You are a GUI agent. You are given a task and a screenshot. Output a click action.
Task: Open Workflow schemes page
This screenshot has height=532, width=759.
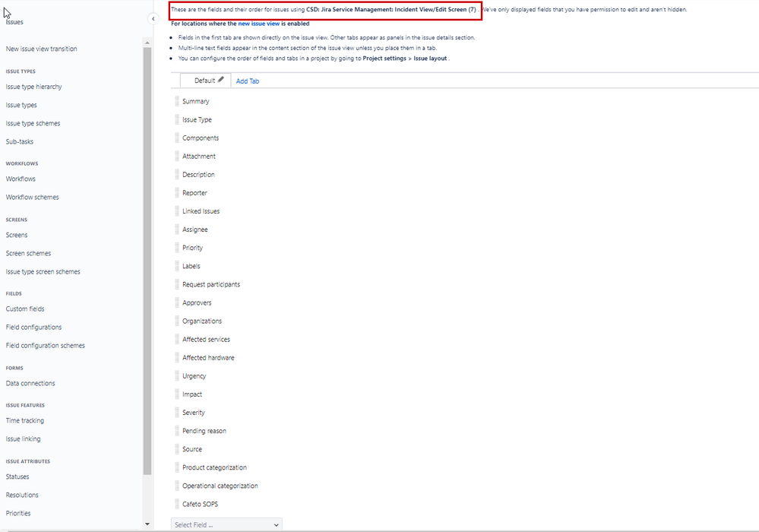click(x=32, y=198)
